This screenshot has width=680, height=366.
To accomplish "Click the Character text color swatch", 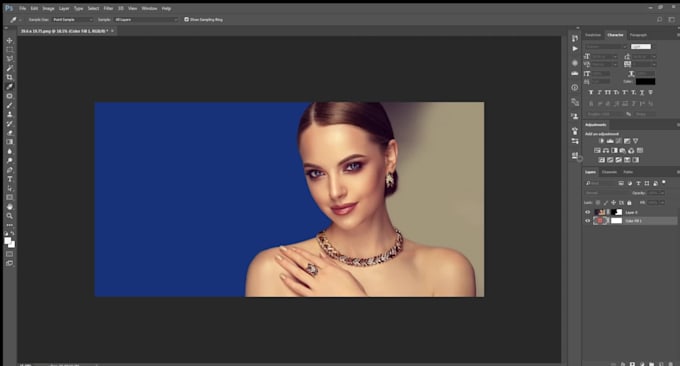I will pos(645,82).
